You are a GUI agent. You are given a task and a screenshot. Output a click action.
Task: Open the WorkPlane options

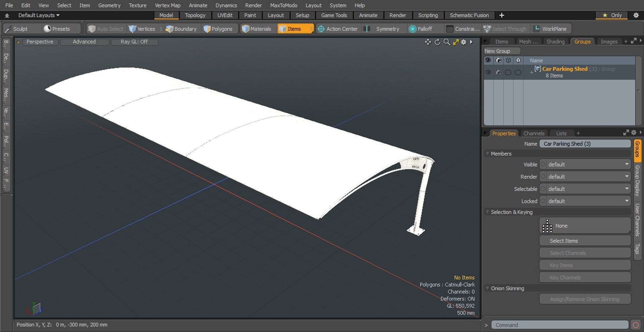[x=551, y=29]
